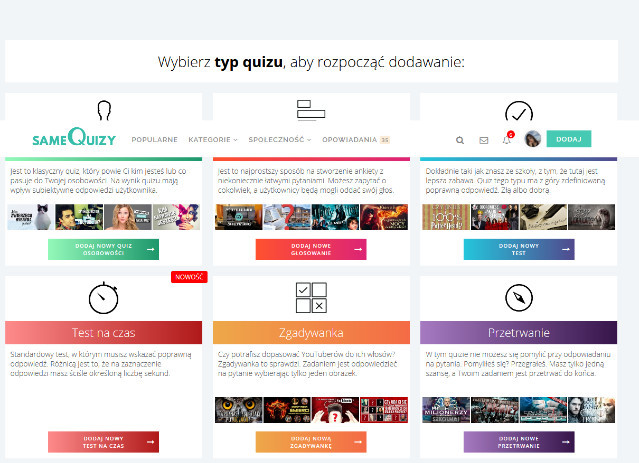Click the compass icon above Przetrwanie
This screenshot has width=639, height=463.
click(519, 298)
